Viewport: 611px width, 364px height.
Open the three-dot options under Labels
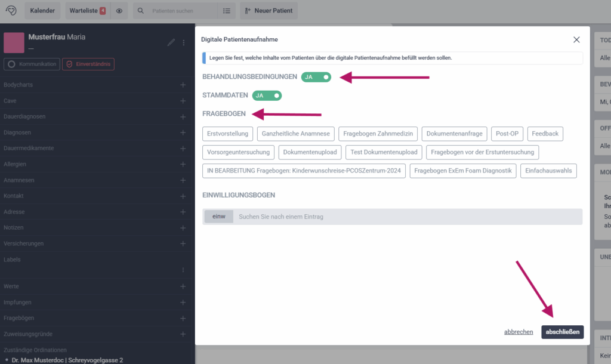[183, 270]
